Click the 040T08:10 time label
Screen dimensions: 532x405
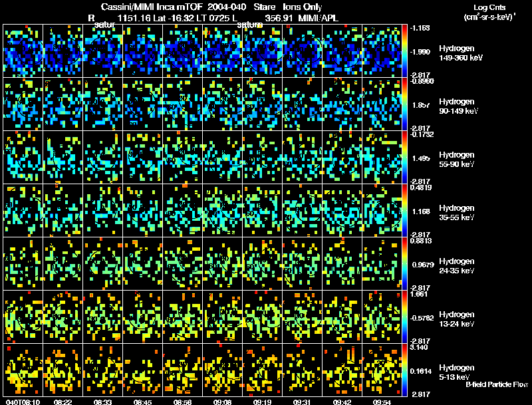point(23,402)
